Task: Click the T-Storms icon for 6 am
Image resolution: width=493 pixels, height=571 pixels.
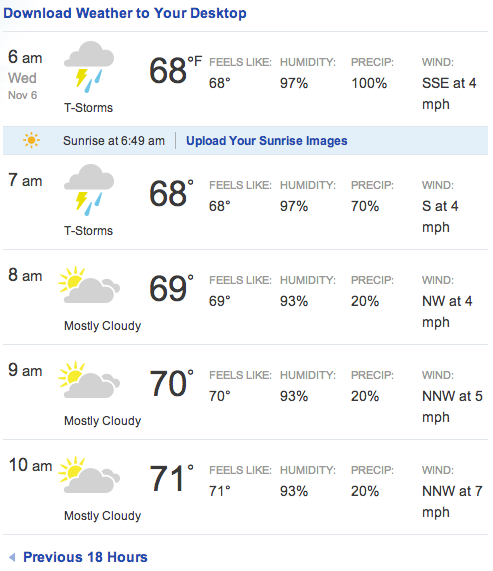Action: [x=89, y=67]
